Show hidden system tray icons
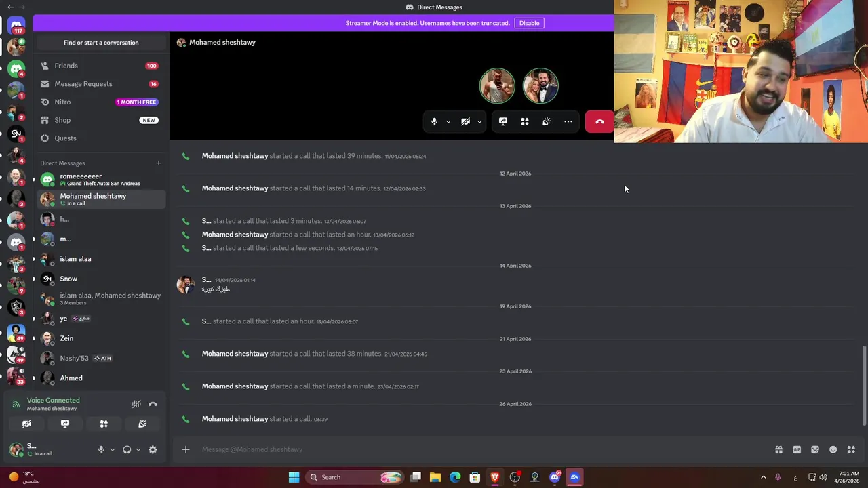 [763, 477]
